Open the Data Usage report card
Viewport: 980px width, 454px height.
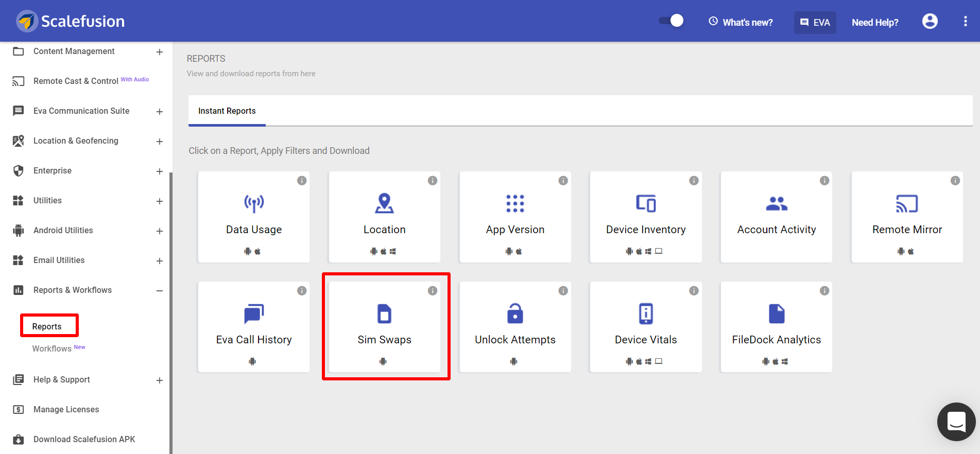pyautogui.click(x=254, y=217)
